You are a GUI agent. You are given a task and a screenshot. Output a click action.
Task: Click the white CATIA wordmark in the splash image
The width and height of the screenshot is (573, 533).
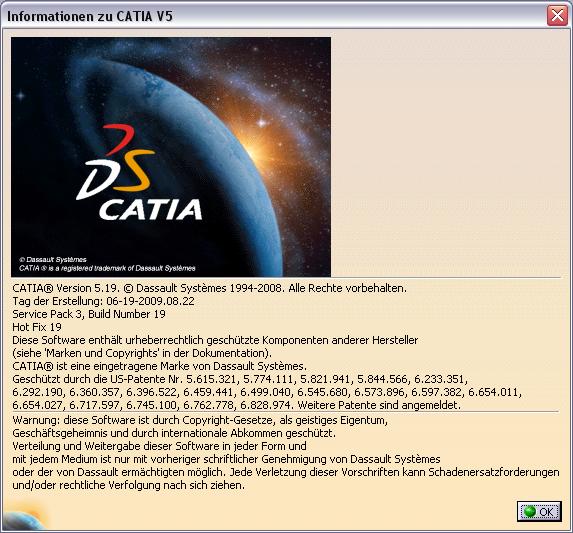(151, 210)
